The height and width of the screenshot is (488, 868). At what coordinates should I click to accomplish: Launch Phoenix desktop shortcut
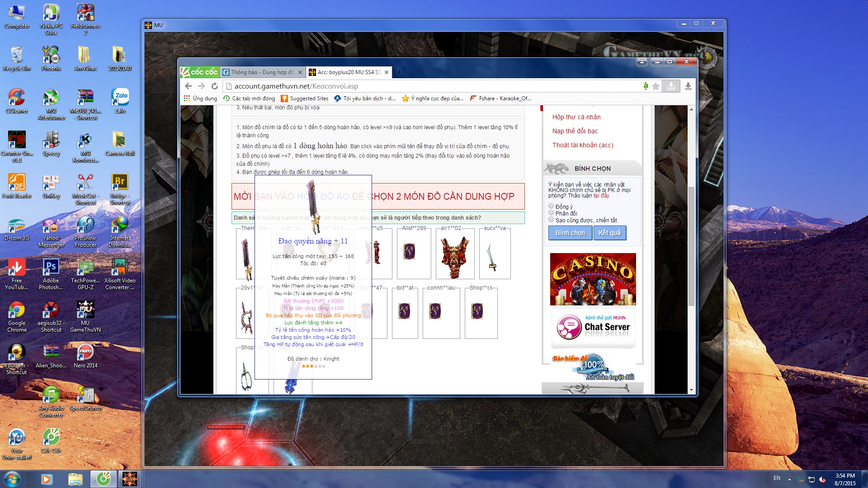tap(51, 59)
